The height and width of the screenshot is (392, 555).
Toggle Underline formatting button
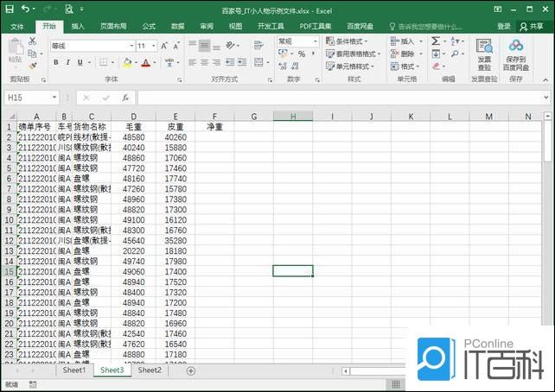coord(80,62)
